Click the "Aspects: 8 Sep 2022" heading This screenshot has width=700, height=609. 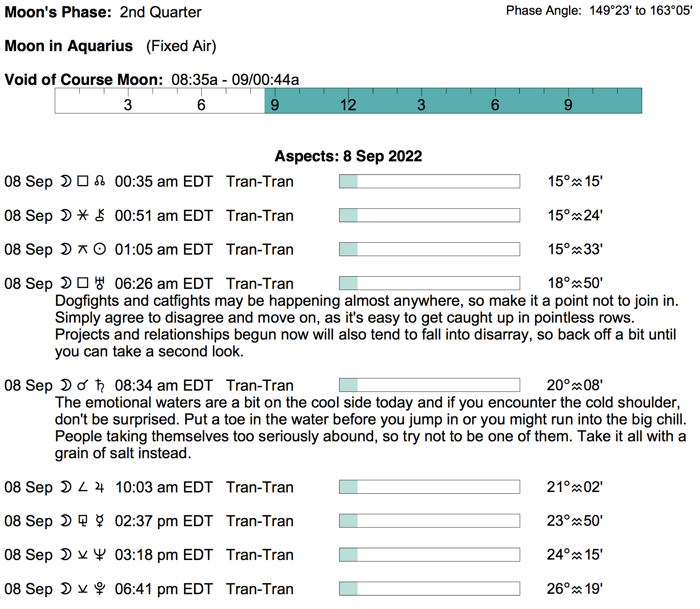[x=348, y=156]
